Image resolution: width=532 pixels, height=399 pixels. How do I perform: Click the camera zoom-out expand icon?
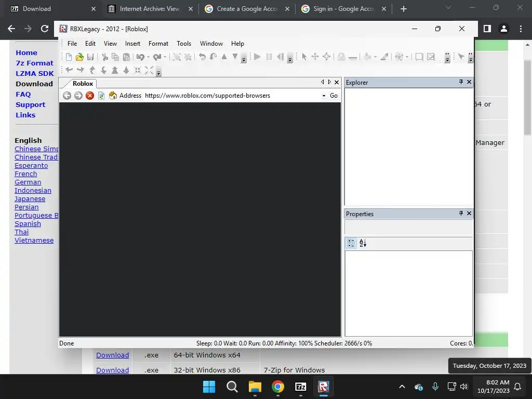[149, 70]
